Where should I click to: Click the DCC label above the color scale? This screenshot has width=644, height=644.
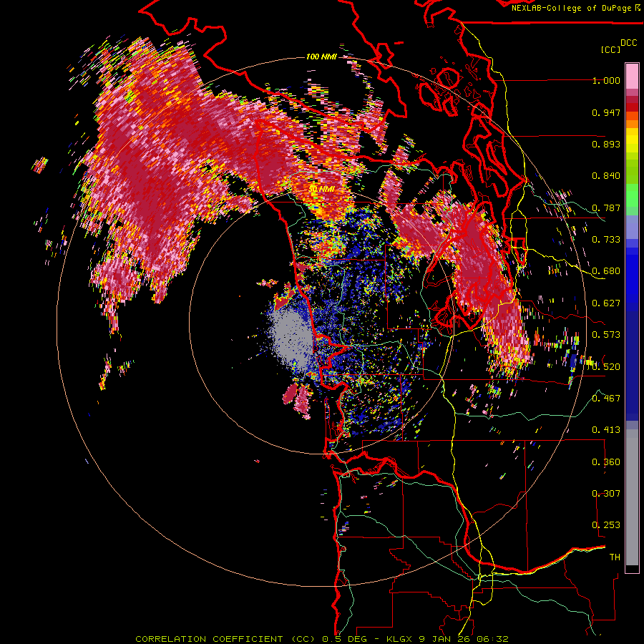628,43
